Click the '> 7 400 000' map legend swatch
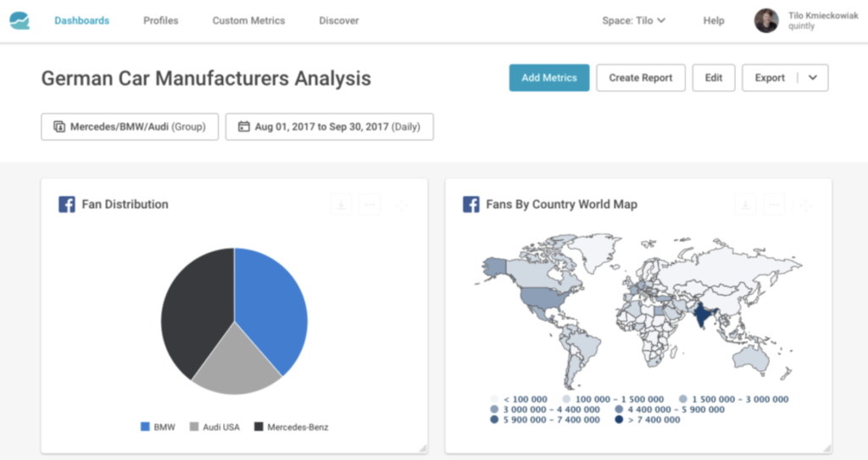Image resolution: width=868 pixels, height=460 pixels. pos(619,419)
